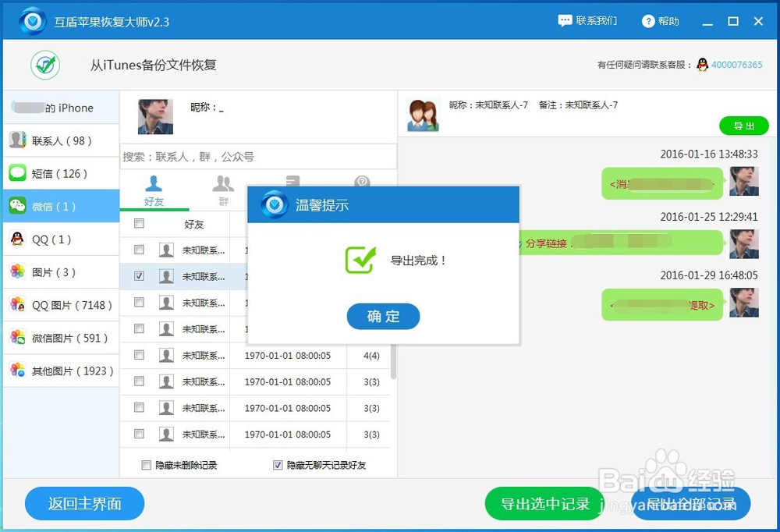Select 微信图片 (591) category
780x532 pixels.
(61, 338)
